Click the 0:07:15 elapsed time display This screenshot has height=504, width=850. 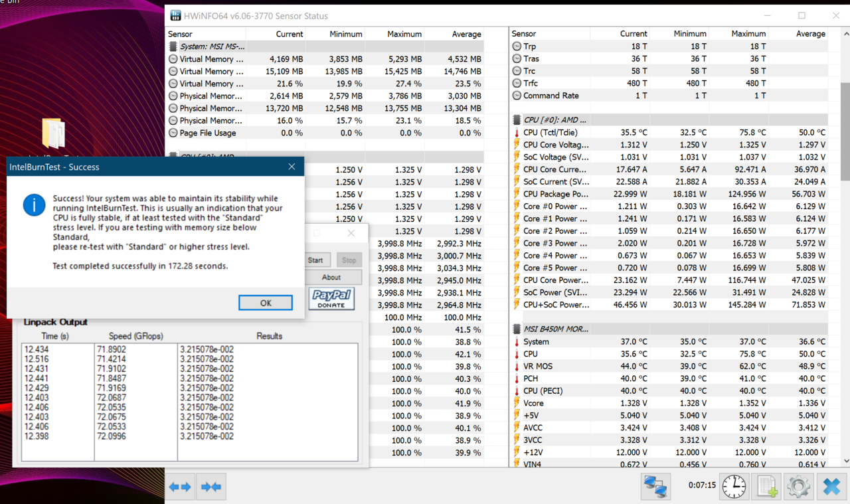[x=702, y=485]
